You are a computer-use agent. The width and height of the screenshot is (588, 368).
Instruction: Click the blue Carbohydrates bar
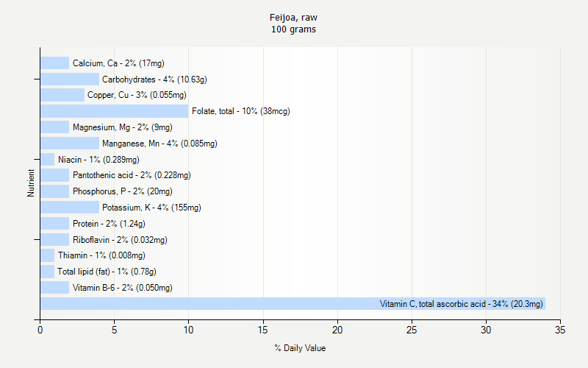[70, 79]
